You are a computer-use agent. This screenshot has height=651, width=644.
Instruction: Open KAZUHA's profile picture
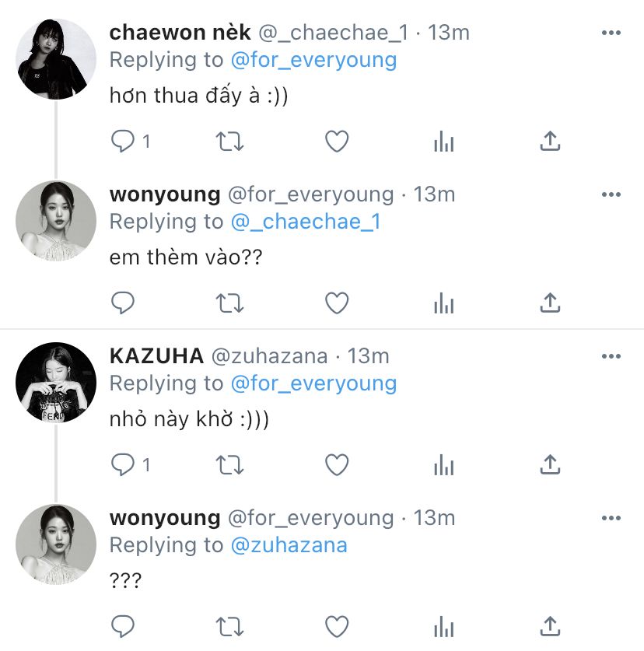coord(56,383)
